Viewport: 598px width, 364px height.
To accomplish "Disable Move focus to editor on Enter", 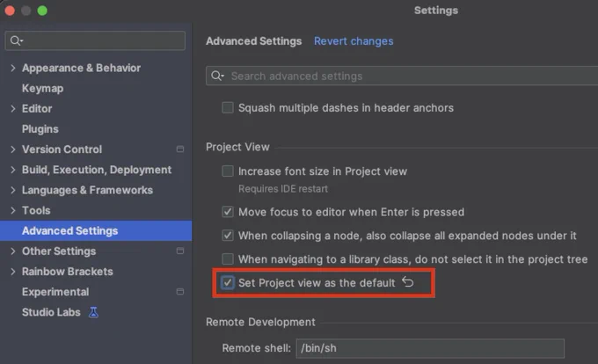I will 228,212.
